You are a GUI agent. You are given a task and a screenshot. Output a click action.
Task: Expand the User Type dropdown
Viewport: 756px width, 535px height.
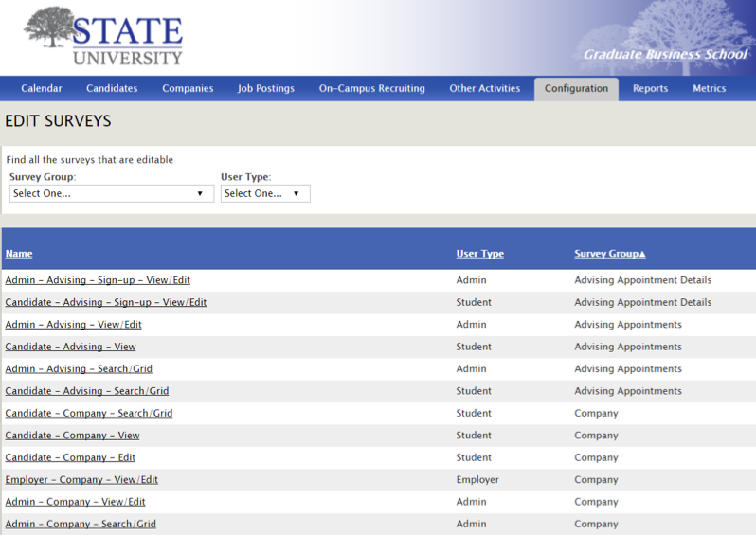tap(265, 193)
